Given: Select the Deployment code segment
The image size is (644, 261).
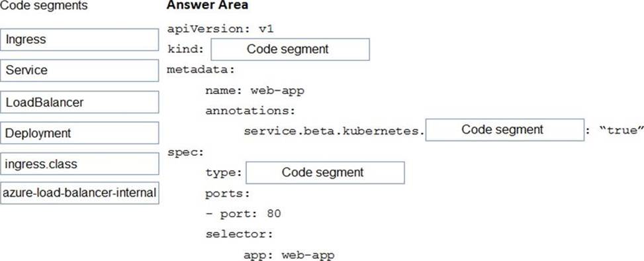Looking at the screenshot, I should tap(79, 132).
